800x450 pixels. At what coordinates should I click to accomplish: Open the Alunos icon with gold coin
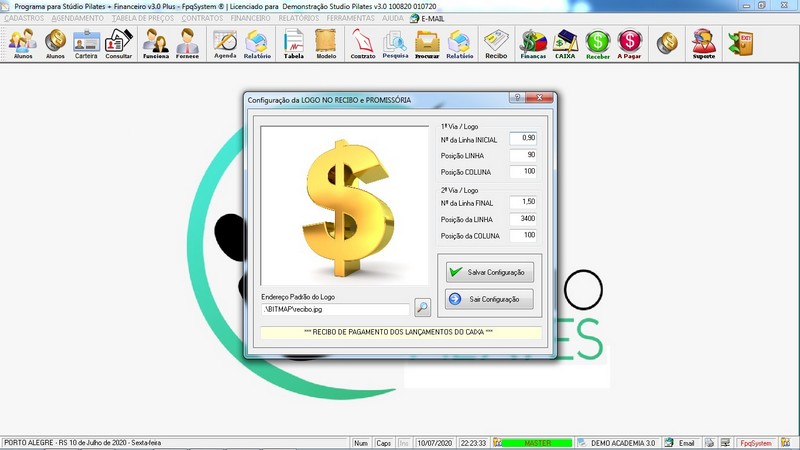(55, 44)
